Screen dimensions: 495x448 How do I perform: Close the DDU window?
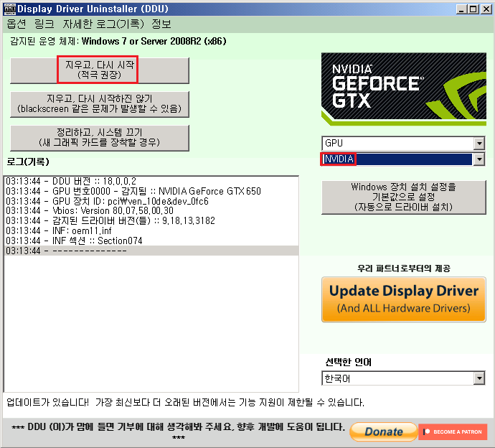(x=486, y=9)
